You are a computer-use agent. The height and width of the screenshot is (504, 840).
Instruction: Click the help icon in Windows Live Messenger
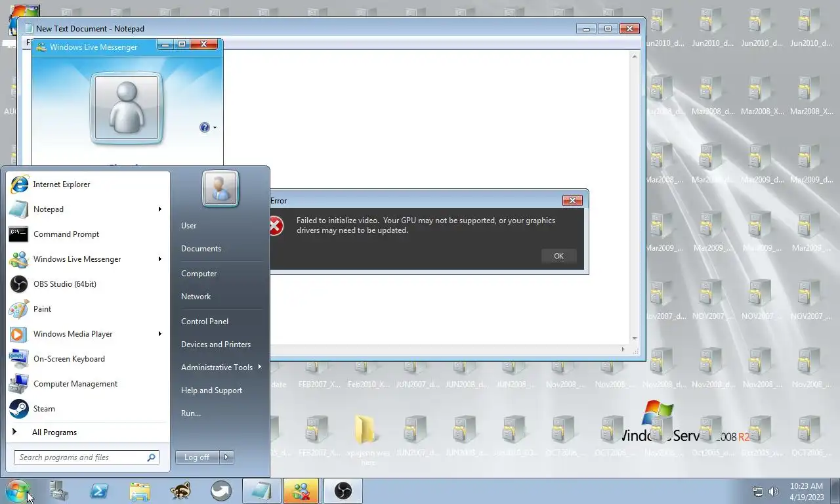pos(205,127)
